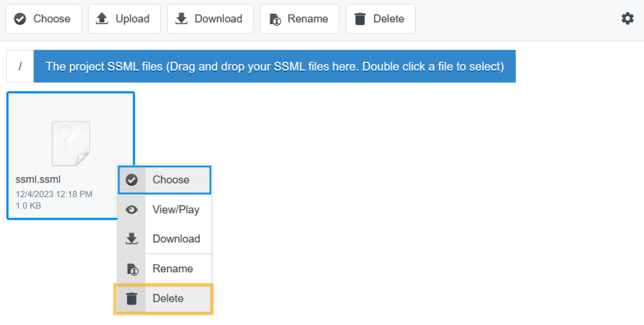Pick "Rename" in the context menu

click(x=172, y=269)
